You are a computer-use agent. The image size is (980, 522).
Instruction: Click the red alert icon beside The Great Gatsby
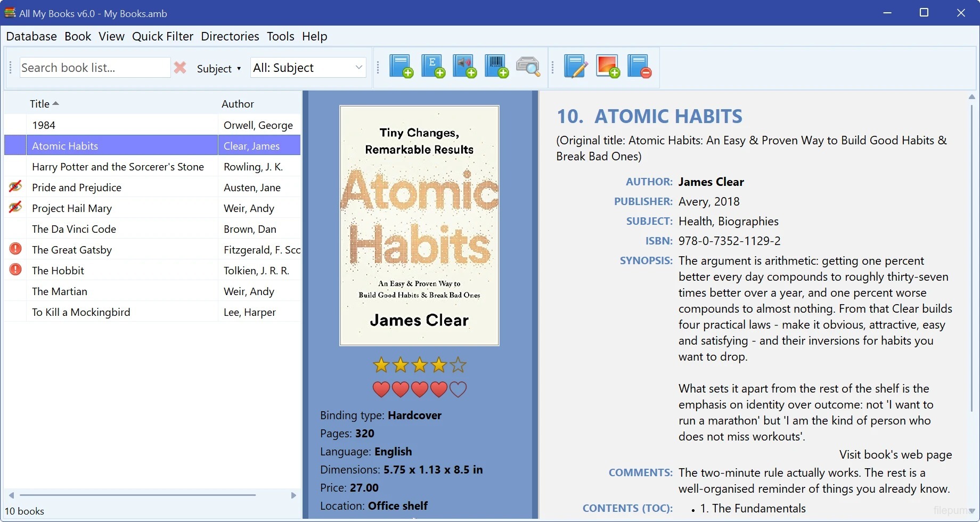click(x=15, y=249)
